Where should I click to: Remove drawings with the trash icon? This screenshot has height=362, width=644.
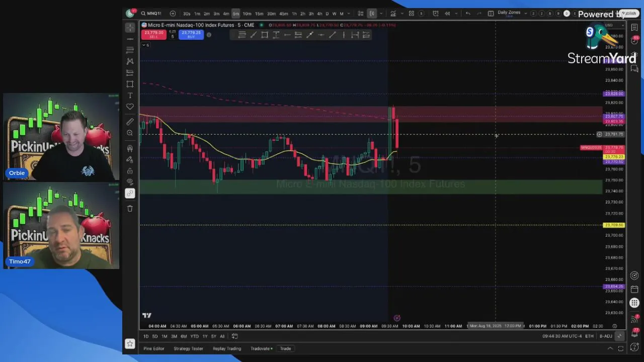click(130, 209)
